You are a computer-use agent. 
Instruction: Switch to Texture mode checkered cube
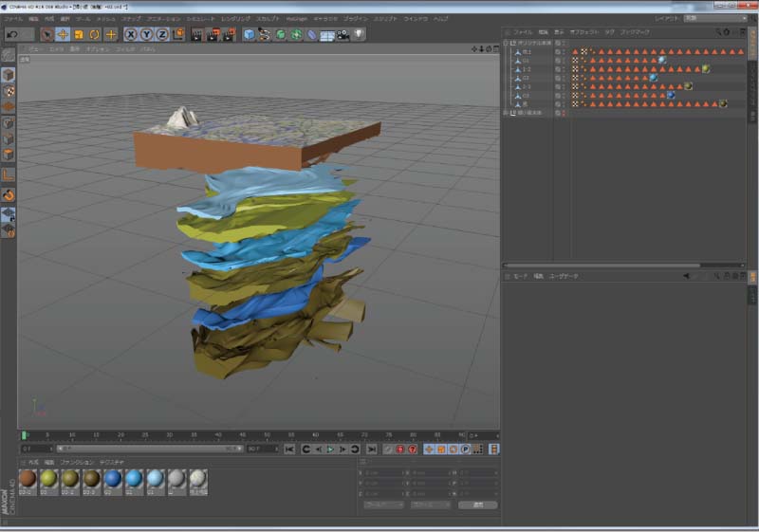click(9, 91)
